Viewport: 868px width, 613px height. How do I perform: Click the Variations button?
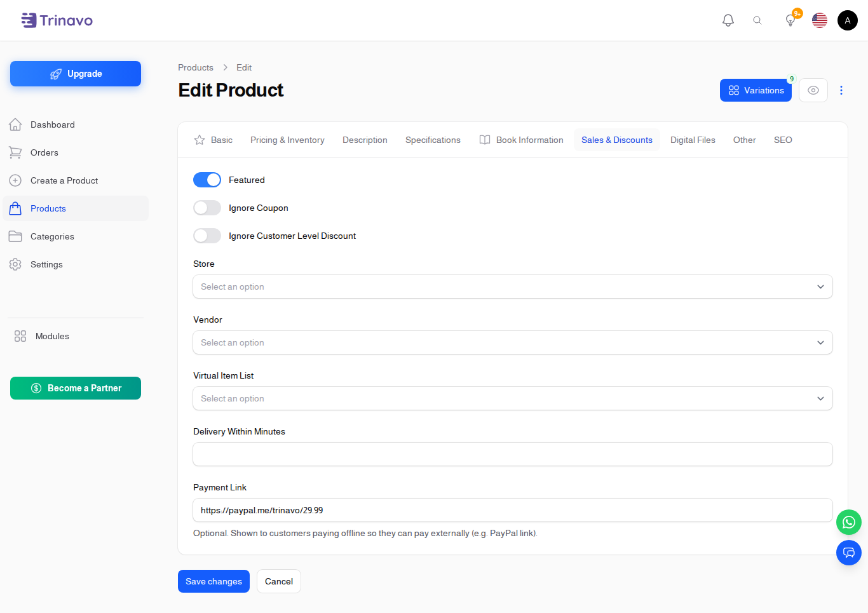click(756, 90)
